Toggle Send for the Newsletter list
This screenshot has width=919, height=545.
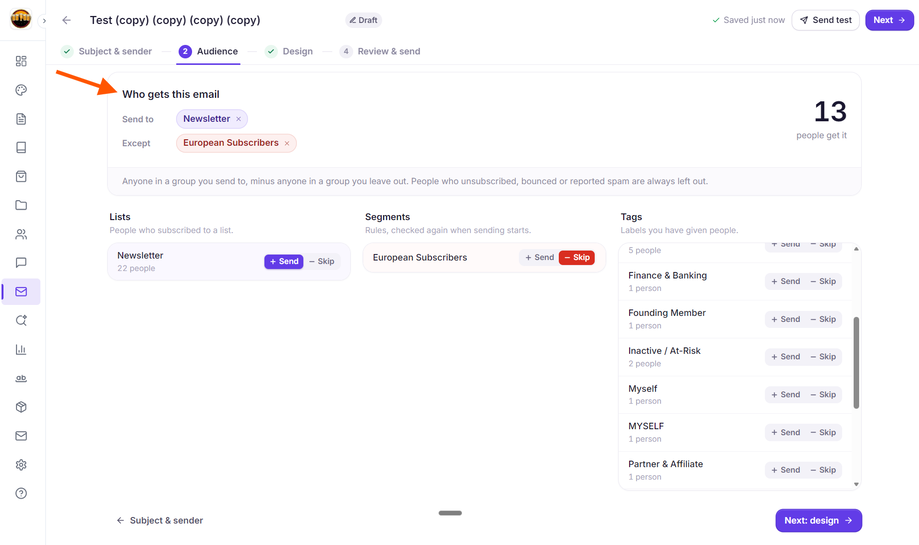click(284, 261)
